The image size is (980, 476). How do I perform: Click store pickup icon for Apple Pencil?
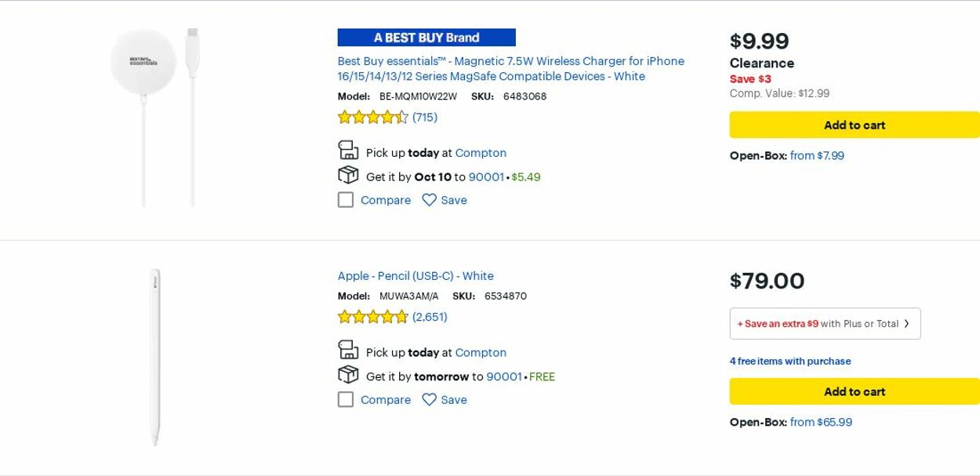point(348,351)
